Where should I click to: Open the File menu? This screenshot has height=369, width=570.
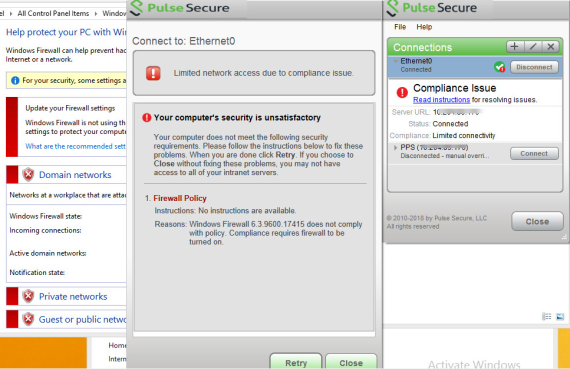[400, 27]
